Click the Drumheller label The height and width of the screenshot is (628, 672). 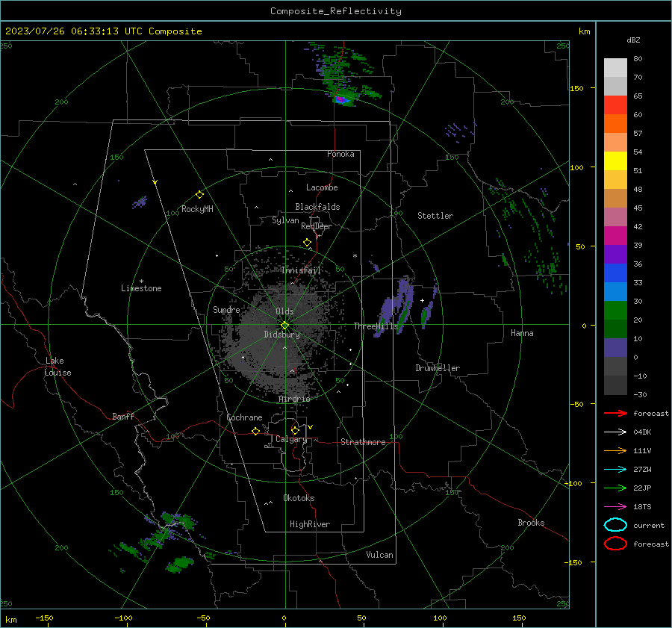[x=438, y=368]
